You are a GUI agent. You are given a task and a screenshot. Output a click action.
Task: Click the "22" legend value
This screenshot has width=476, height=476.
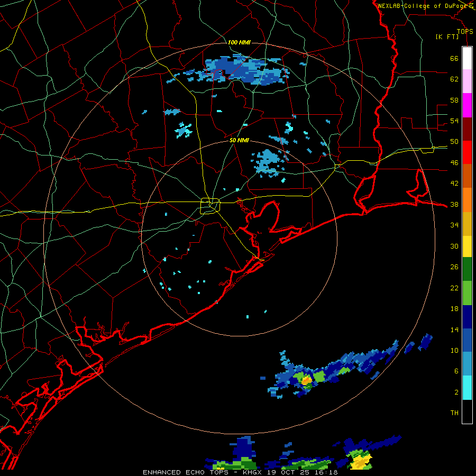(454, 288)
